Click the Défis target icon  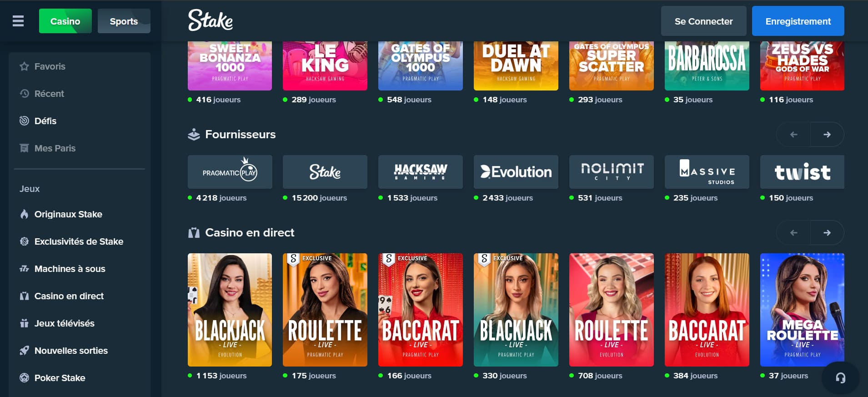24,121
